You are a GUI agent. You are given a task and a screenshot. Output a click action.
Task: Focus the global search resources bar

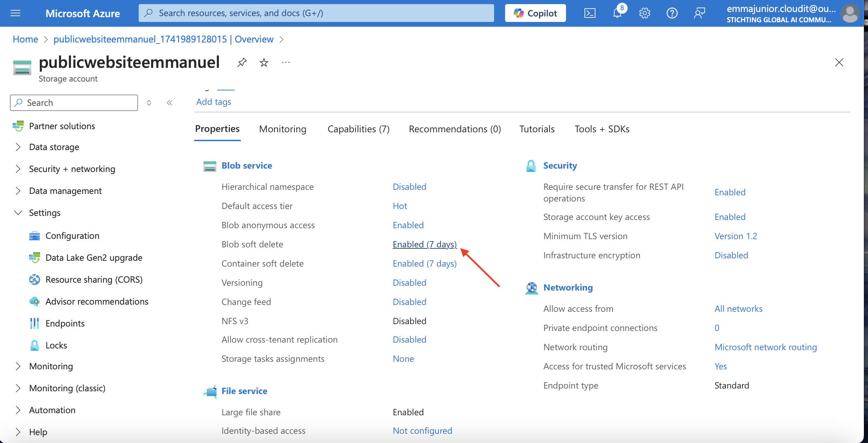click(316, 13)
